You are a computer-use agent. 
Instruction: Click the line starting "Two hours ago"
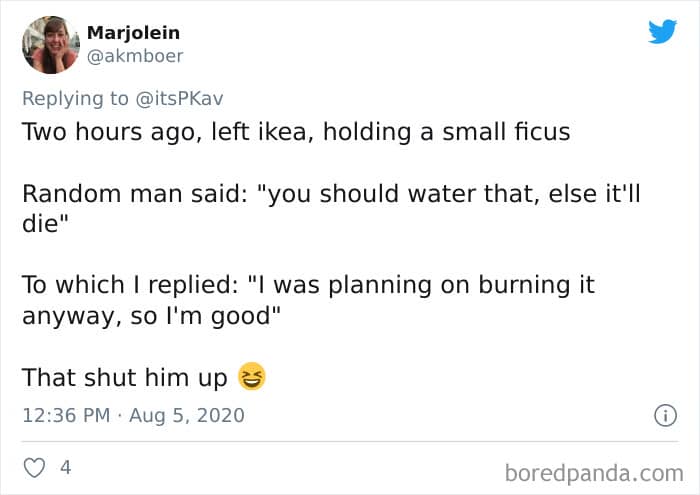(296, 132)
